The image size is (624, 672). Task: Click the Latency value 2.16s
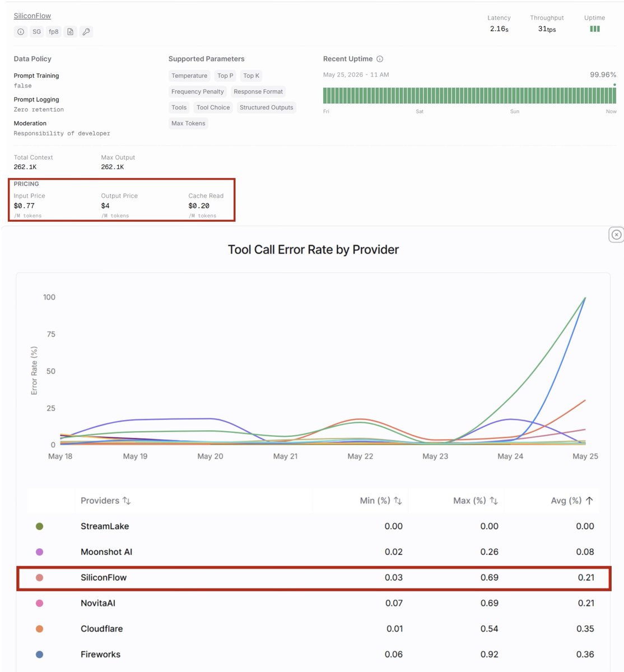pos(499,29)
